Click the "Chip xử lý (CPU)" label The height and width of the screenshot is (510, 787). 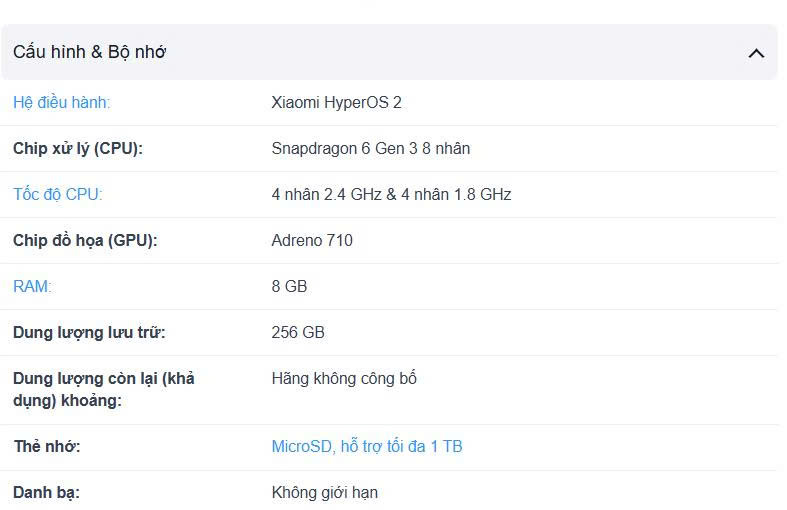[x=77, y=148]
